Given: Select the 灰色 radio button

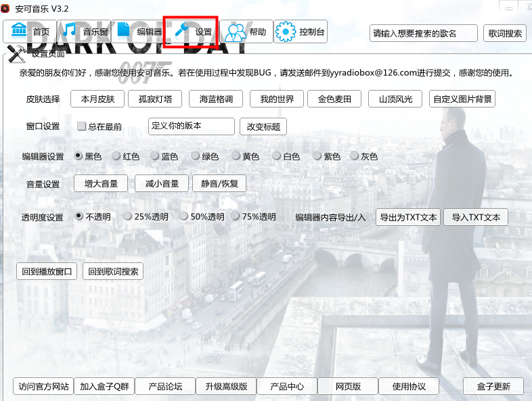Looking at the screenshot, I should coord(354,156).
